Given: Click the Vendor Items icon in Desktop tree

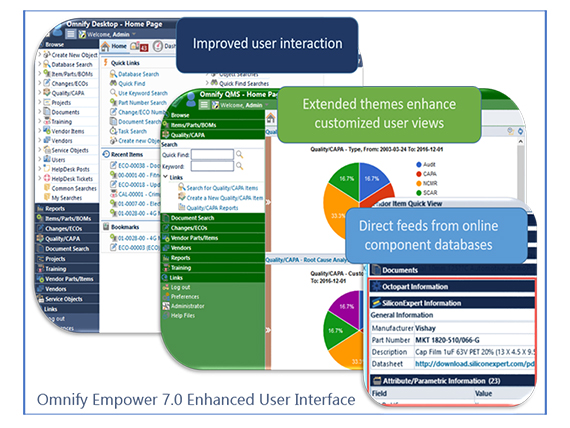Looking at the screenshot, I should pyautogui.click(x=47, y=131).
